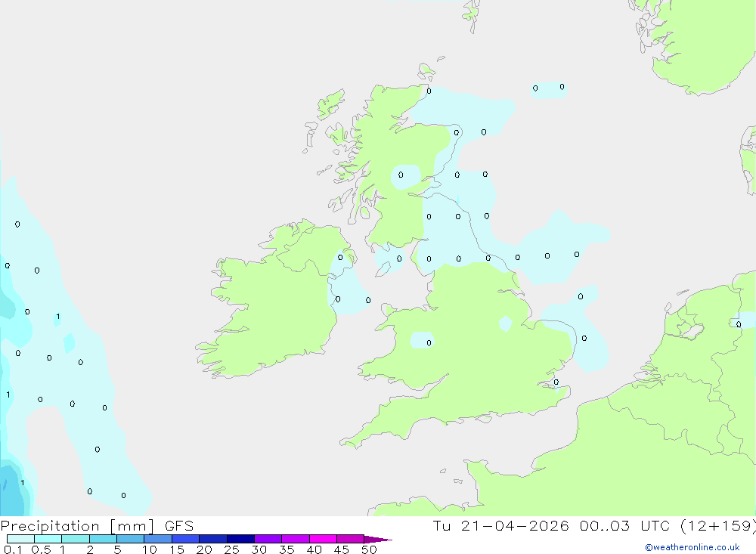Click the '50' value label on legend
Screen dimensions: 756x554
point(369,549)
